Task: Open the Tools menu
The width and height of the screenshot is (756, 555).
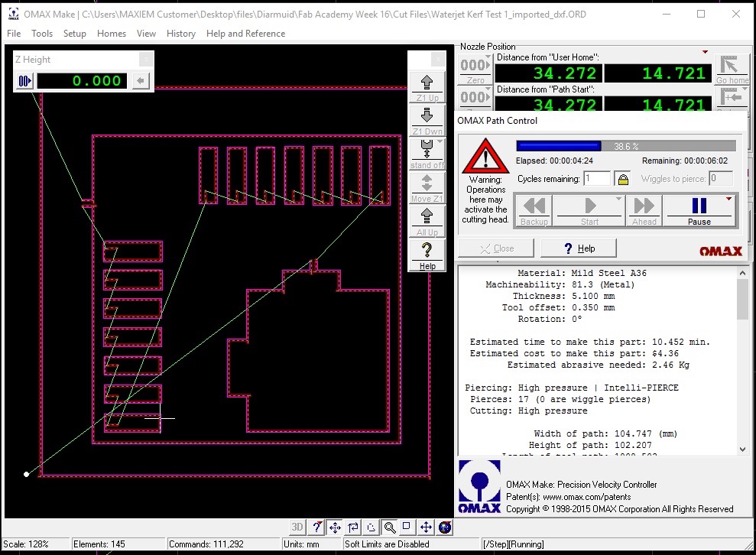Action: point(42,34)
